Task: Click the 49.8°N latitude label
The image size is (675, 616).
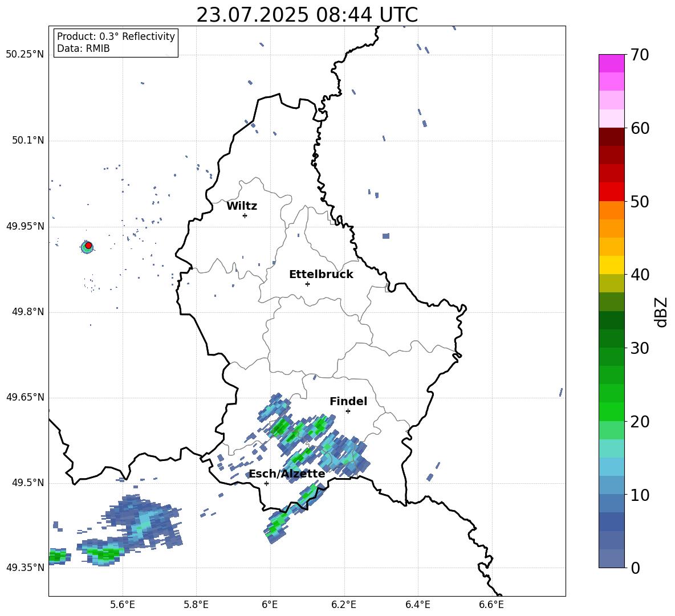Action: pos(28,312)
